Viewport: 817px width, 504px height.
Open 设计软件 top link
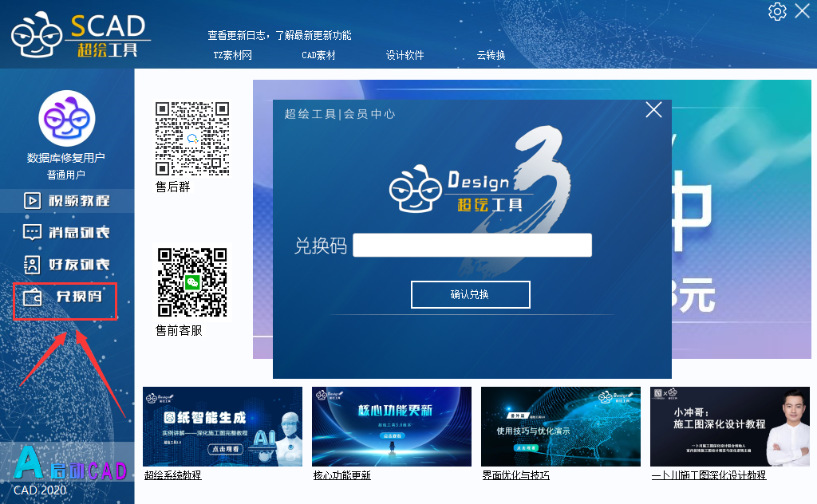405,55
